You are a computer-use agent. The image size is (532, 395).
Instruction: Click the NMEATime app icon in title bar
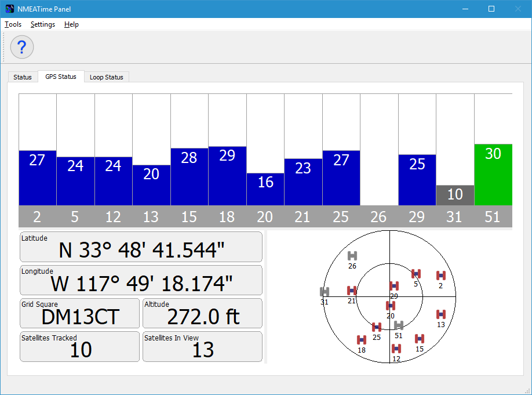(9, 9)
